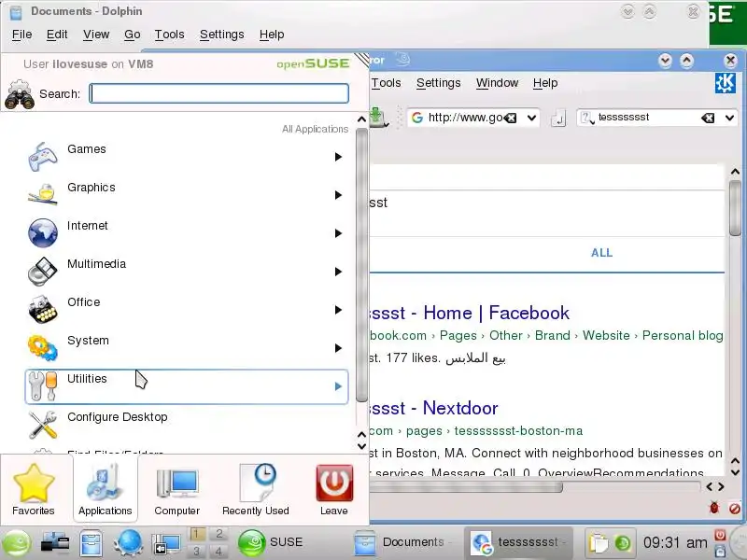This screenshot has height=560, width=747.
Task: Open the File menu in Dolphin
Action: (x=21, y=35)
